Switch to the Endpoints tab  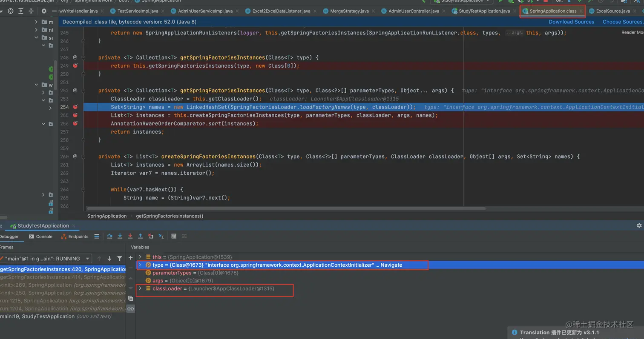[75, 236]
